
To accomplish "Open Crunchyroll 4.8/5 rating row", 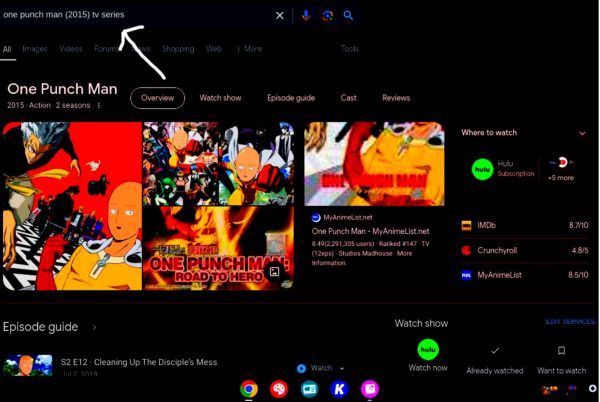I will pyautogui.click(x=525, y=251).
